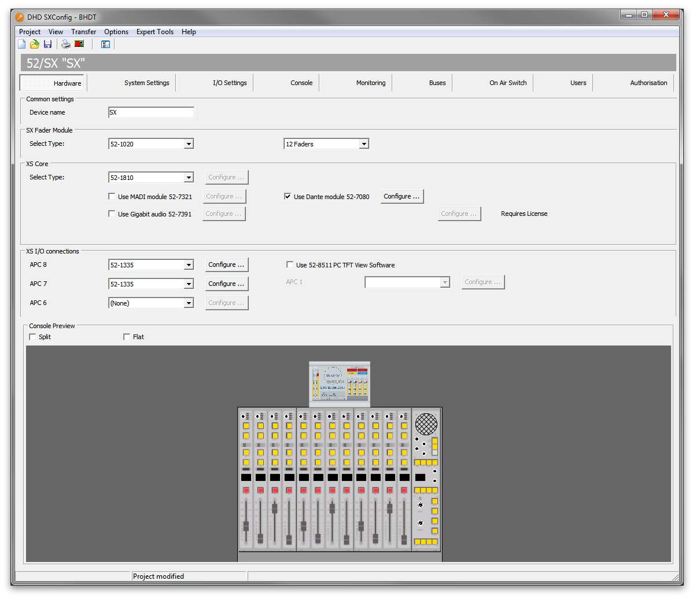
Task: Click the DHD SXConfig title bar icon
Action: 20,17
